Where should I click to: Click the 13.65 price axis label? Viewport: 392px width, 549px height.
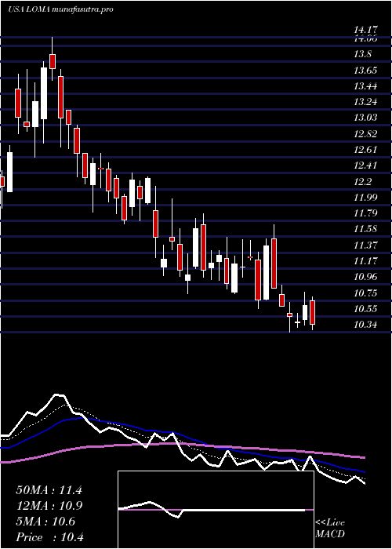[365, 71]
